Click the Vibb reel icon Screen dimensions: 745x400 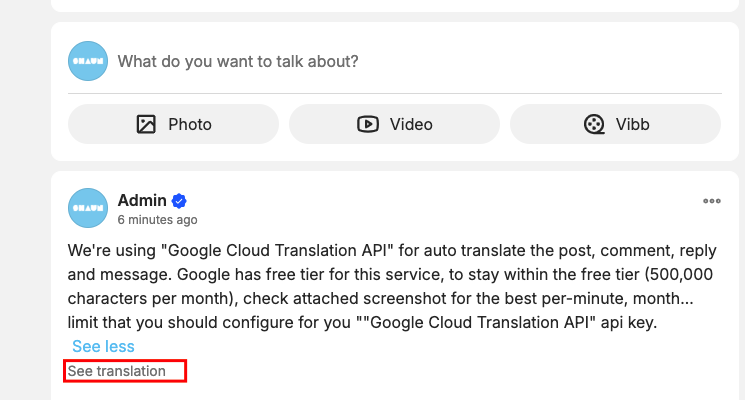[594, 124]
